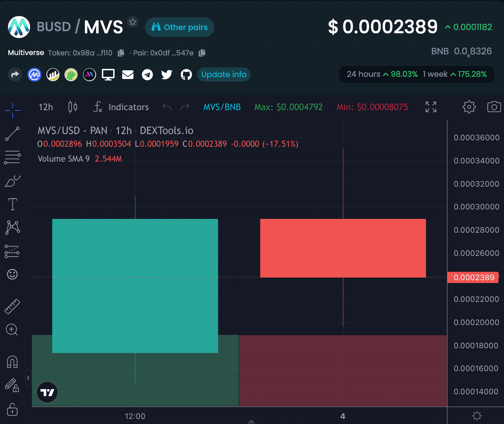Switch chart to MVS/BNB pricing
The width and height of the screenshot is (504, 424).
click(222, 107)
